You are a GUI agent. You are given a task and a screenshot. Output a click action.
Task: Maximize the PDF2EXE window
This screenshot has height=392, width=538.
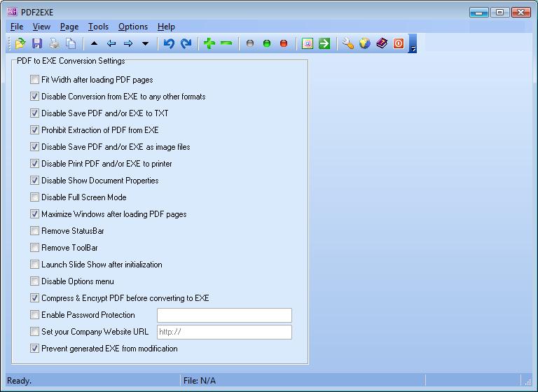click(499, 13)
